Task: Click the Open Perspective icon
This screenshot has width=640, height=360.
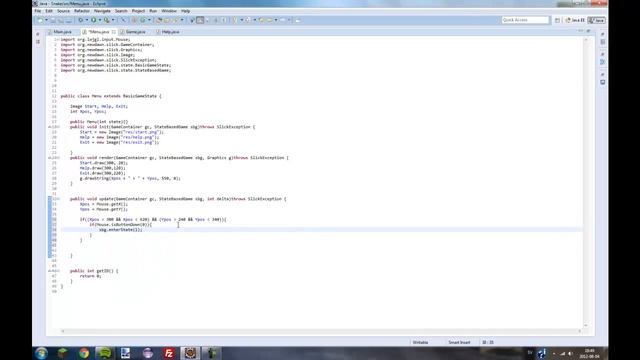Action: pyautogui.click(x=557, y=20)
